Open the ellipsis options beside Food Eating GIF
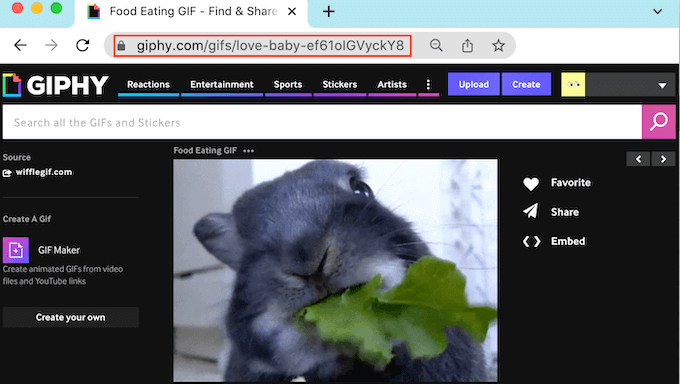 (248, 151)
